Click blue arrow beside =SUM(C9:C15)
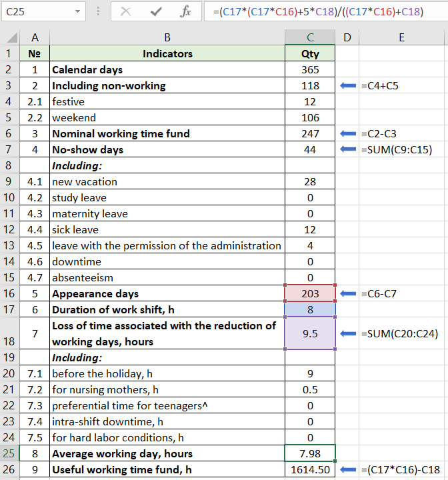 (348, 150)
